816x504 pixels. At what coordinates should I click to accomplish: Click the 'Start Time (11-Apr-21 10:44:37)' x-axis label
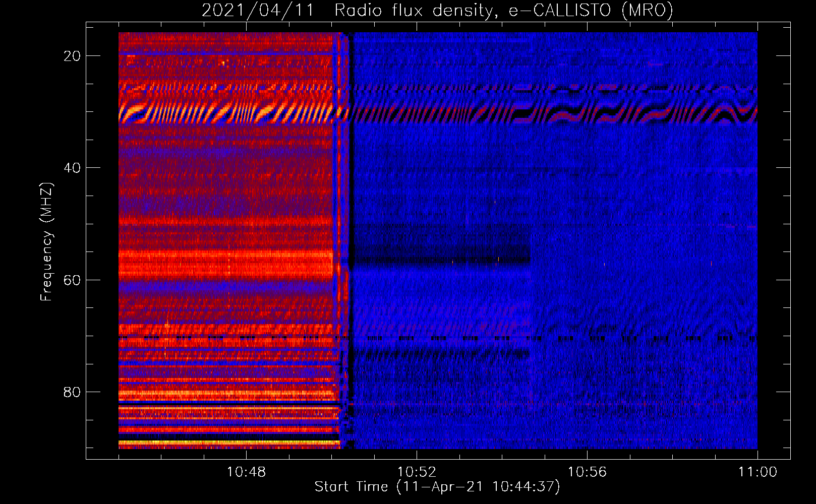(437, 487)
